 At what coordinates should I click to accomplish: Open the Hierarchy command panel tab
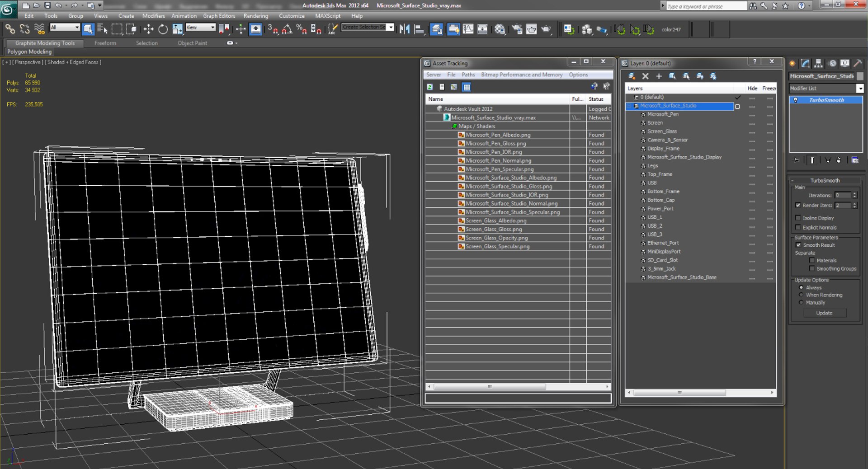tap(818, 64)
